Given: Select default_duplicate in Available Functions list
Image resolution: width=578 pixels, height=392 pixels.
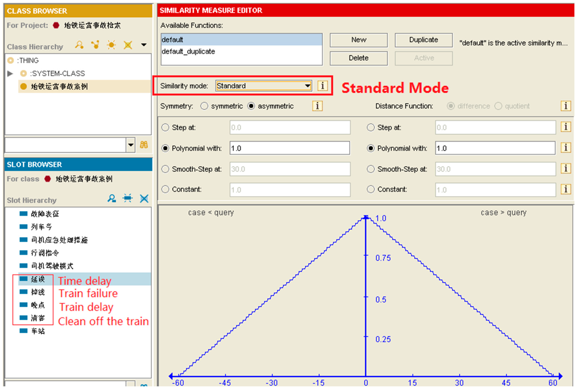Looking at the screenshot, I should point(188,52).
